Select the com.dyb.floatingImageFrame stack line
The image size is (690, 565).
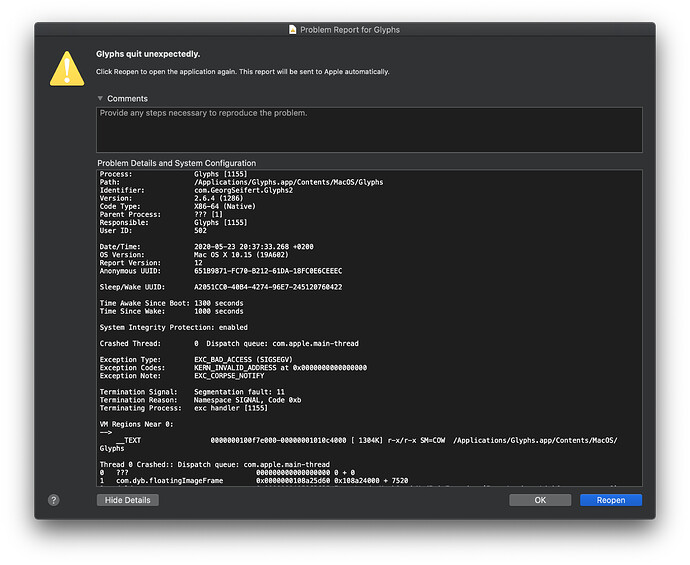254,481
